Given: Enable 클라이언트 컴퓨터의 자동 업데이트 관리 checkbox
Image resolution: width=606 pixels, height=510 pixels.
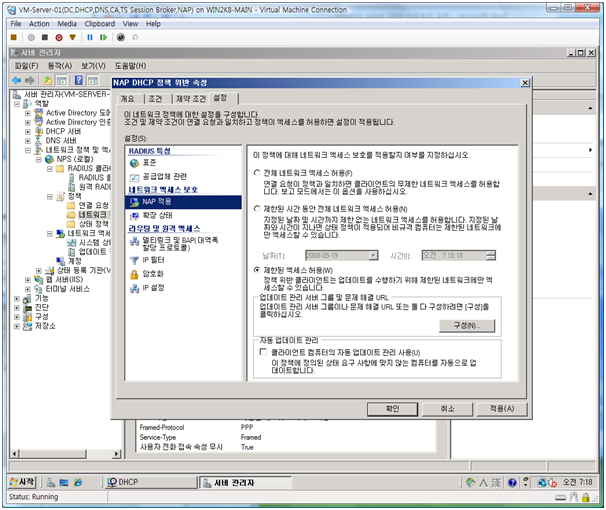Looking at the screenshot, I should pyautogui.click(x=263, y=352).
